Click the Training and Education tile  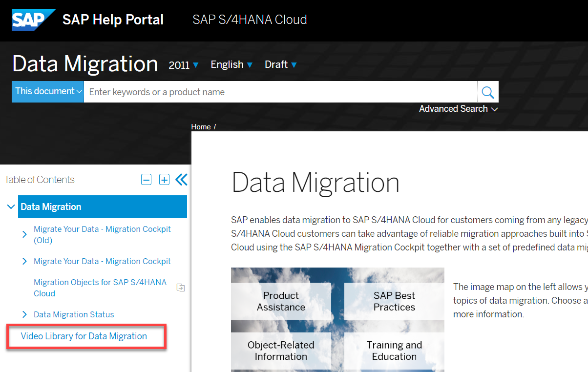[394, 351]
